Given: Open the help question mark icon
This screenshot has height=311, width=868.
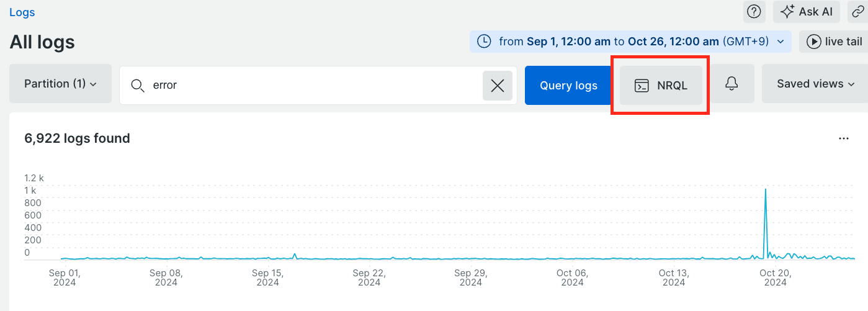Looking at the screenshot, I should tap(754, 11).
